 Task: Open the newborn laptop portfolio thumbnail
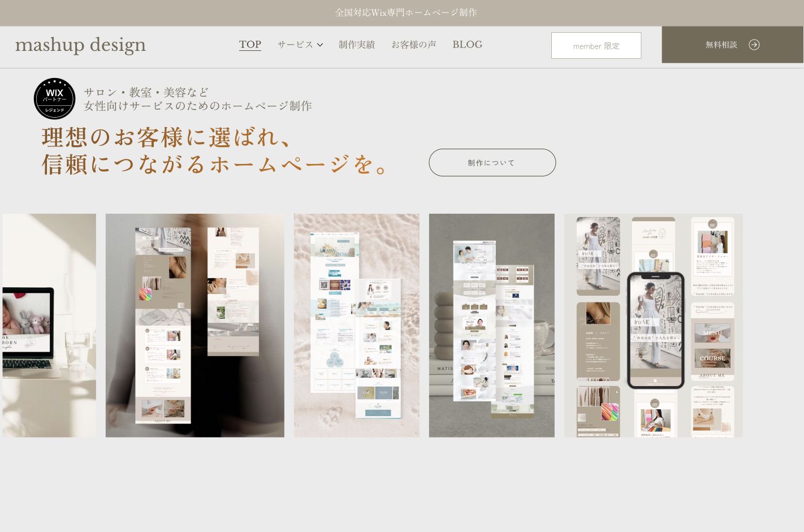[49, 325]
